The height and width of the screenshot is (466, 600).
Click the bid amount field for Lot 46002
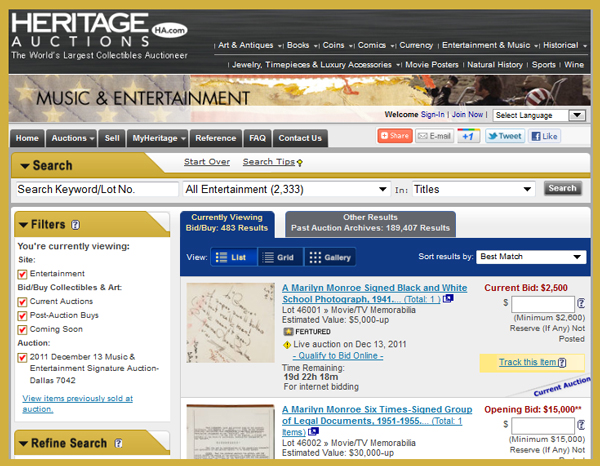(543, 425)
